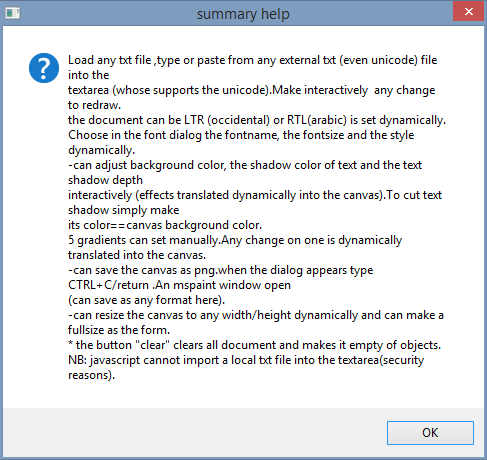Click the line starting "Load any txt file"

[252, 60]
